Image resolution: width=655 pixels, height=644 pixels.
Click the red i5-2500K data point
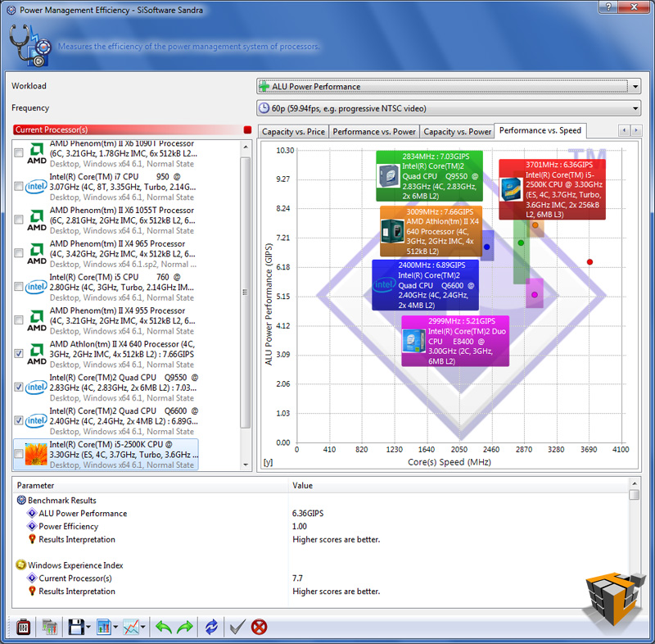pos(589,262)
